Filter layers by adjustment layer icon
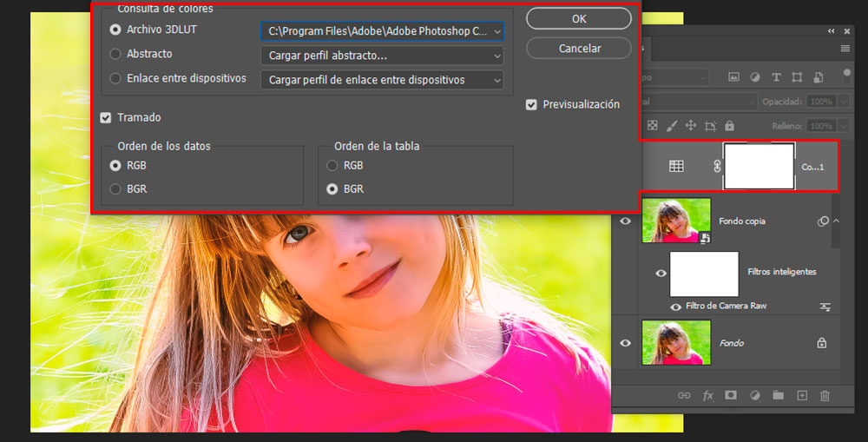 click(x=754, y=77)
